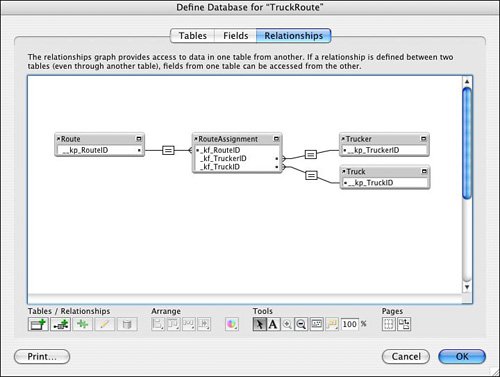500x377 pixels.
Task: Select the _kf_TruckerID field
Action: pos(237,159)
